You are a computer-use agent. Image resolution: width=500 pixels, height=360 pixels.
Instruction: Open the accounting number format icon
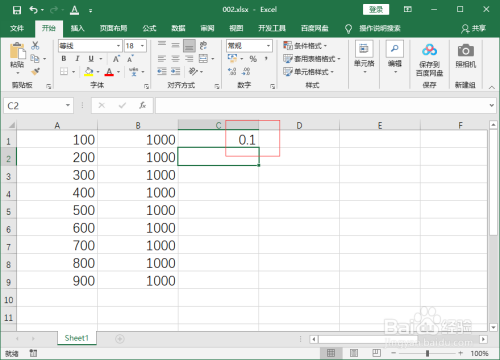click(232, 58)
